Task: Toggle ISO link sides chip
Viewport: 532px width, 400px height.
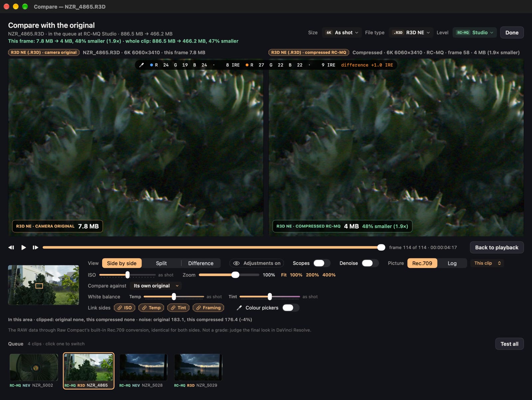Action: pyautogui.click(x=124, y=308)
